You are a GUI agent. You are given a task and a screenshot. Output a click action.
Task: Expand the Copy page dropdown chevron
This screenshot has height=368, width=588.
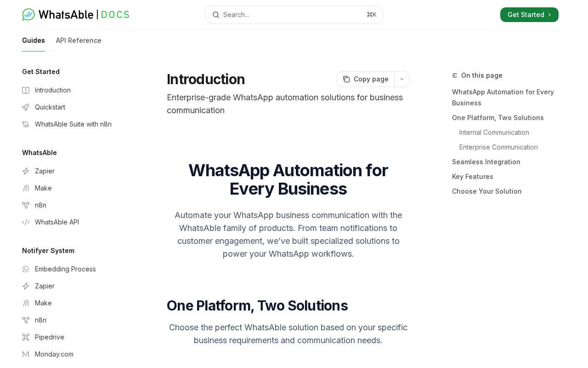(x=402, y=79)
